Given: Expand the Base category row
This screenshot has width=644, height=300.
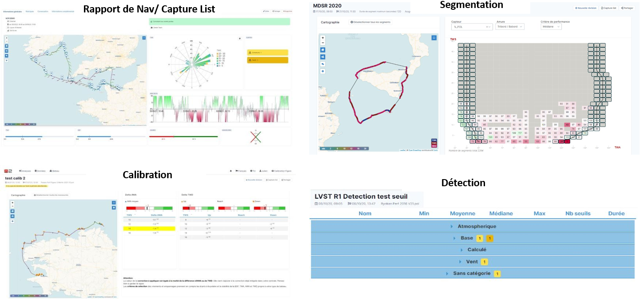Looking at the screenshot, I should pyautogui.click(x=472, y=238).
